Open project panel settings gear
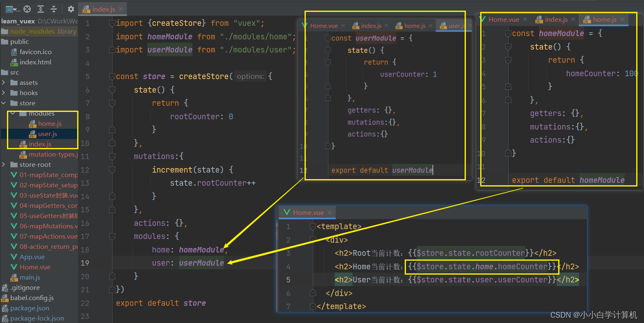 tap(71, 9)
